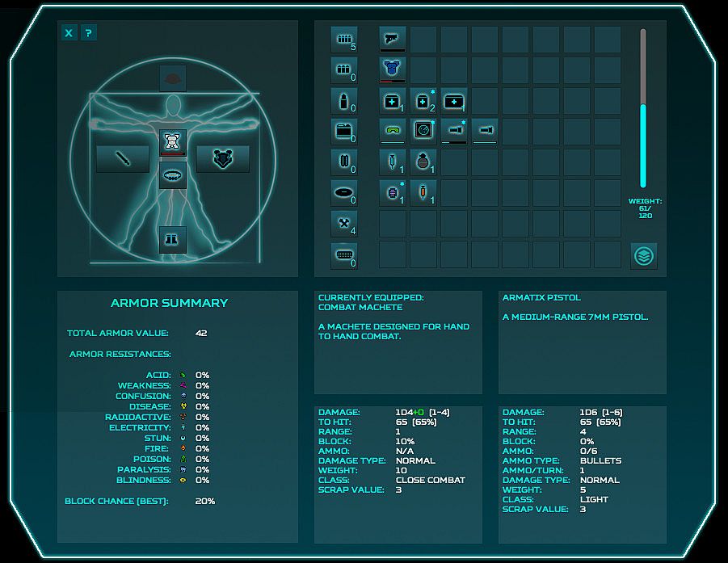728x563 pixels.
Task: Click the ARMOR SUMMARY heading
Action: (x=169, y=303)
